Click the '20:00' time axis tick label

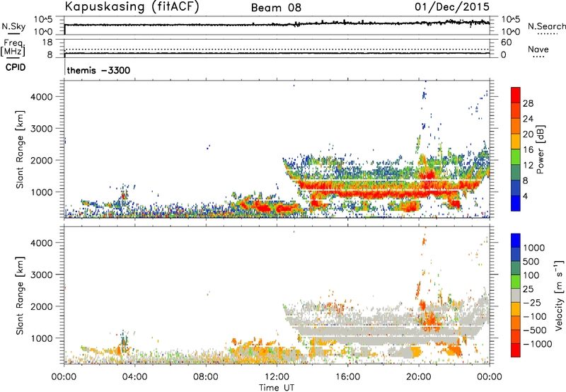418,377
